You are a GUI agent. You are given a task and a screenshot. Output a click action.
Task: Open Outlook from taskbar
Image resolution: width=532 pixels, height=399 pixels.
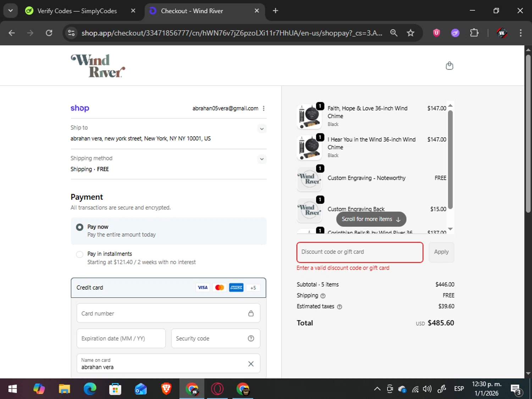coord(141,389)
